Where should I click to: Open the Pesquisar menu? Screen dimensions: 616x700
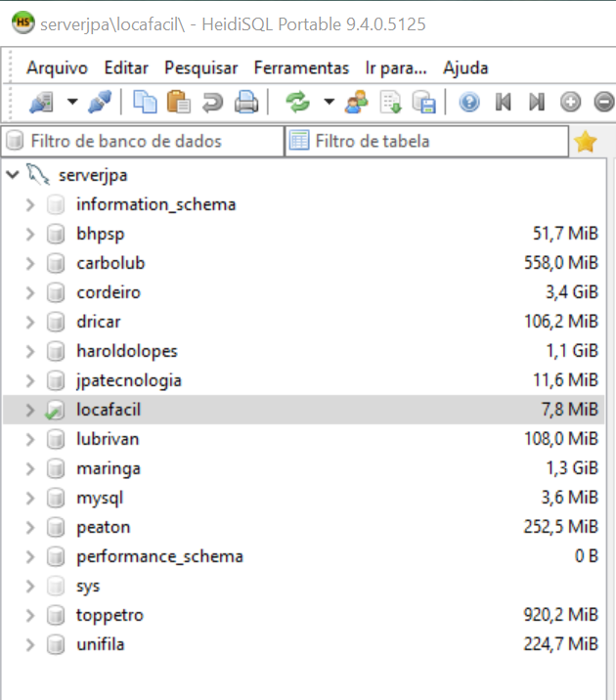coord(200,67)
